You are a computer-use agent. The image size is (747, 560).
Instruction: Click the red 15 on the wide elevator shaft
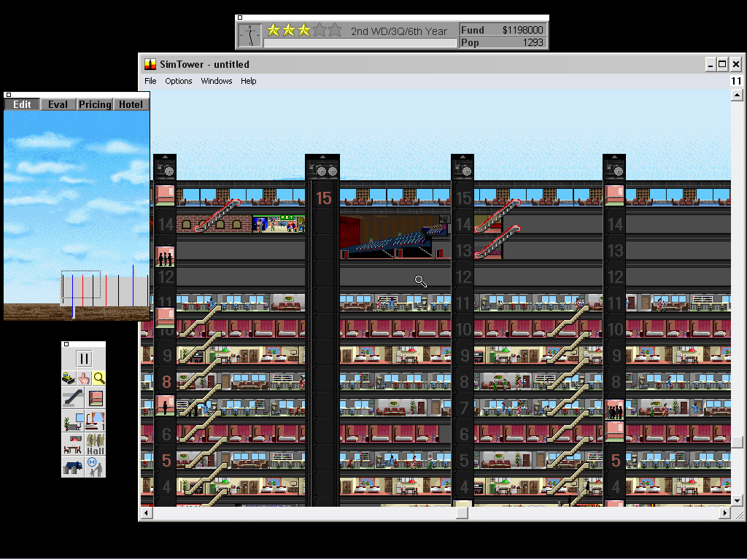(x=323, y=198)
